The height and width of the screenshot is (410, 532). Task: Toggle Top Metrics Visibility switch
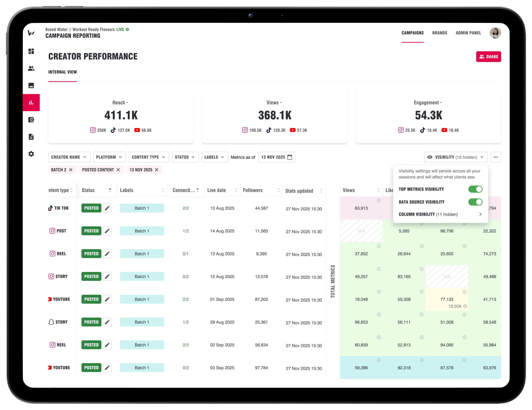tap(475, 189)
